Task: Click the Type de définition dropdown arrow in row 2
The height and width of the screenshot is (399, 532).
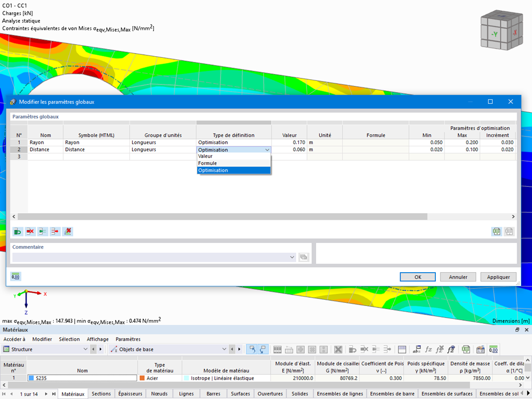Action: click(x=268, y=149)
